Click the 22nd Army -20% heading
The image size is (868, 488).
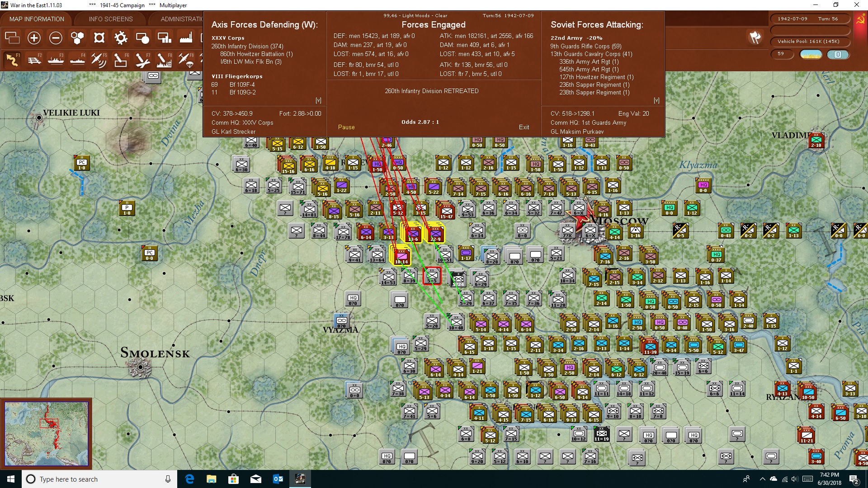[x=576, y=38]
